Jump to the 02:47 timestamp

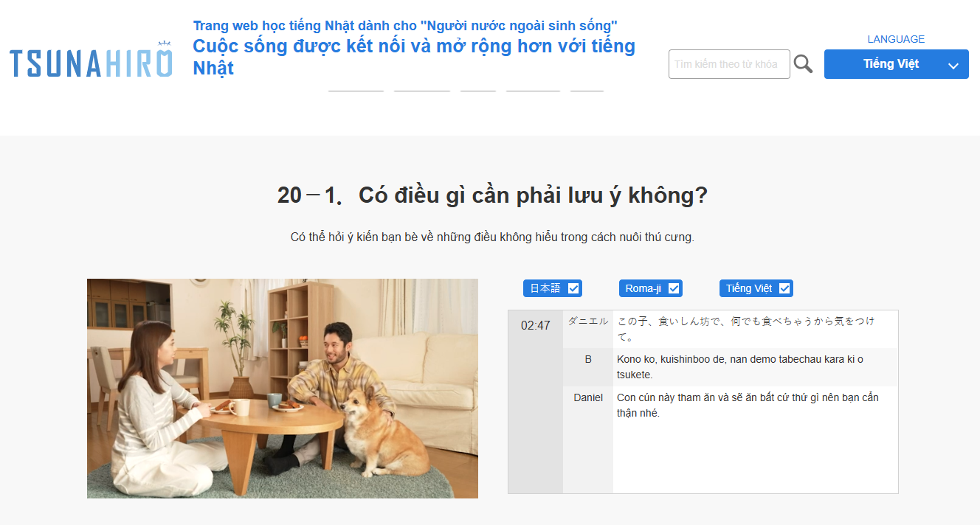(x=535, y=325)
